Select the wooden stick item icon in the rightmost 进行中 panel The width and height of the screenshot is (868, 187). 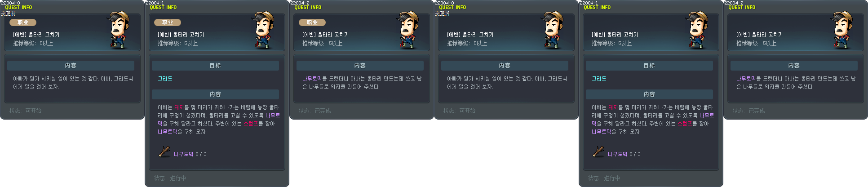point(598,152)
